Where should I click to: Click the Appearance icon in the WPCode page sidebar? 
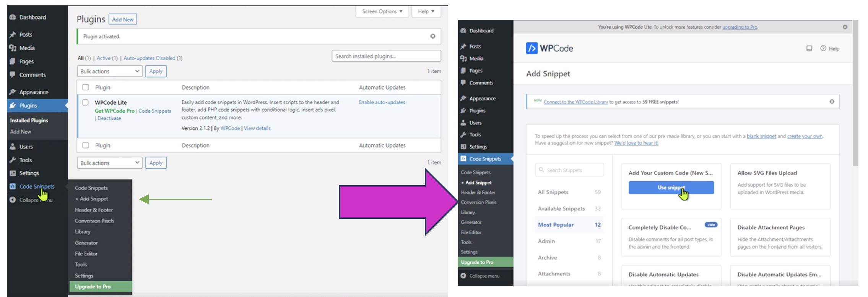[463, 98]
